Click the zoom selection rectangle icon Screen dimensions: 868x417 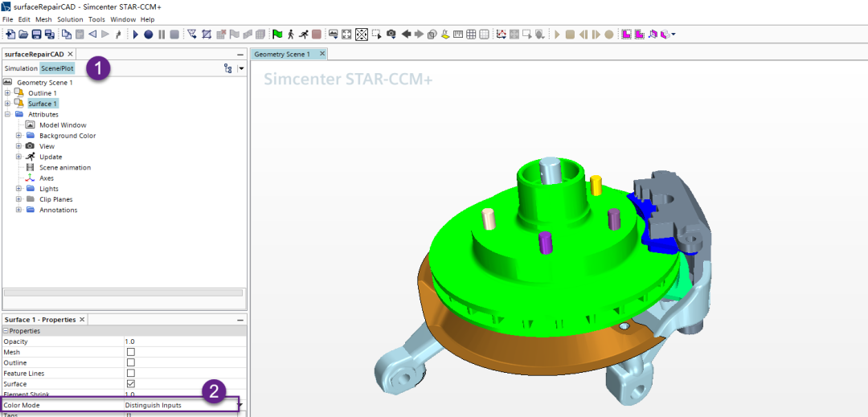(x=376, y=35)
